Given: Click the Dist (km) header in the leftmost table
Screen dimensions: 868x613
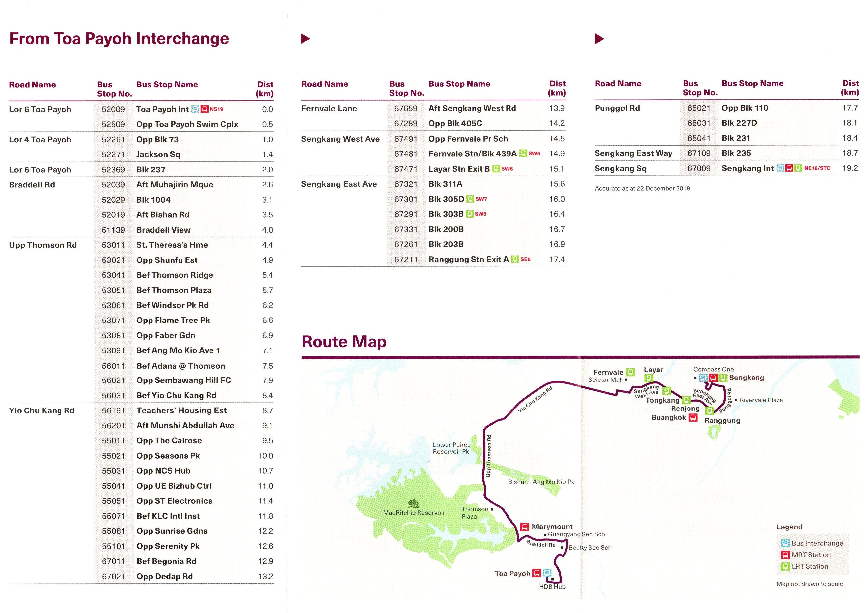Looking at the screenshot, I should [265, 89].
